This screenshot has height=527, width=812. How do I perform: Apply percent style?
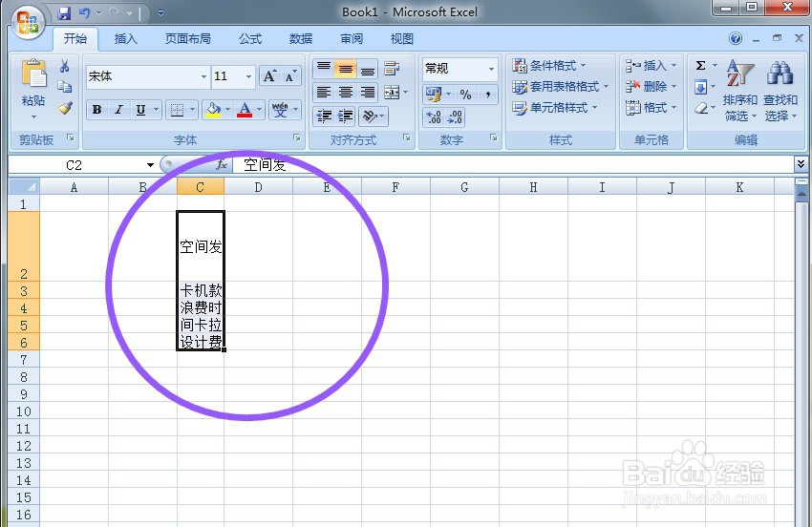tap(465, 95)
